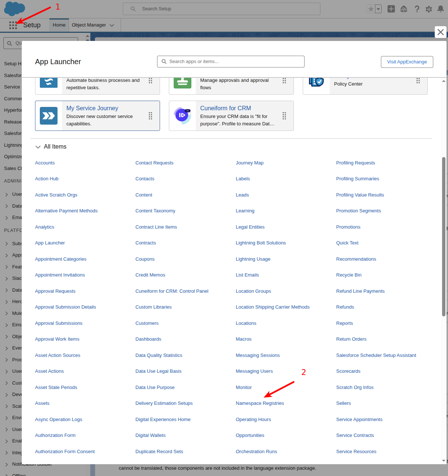448x476 pixels.
Task: Click the Salesforce cloud logo
Action: [14, 9]
